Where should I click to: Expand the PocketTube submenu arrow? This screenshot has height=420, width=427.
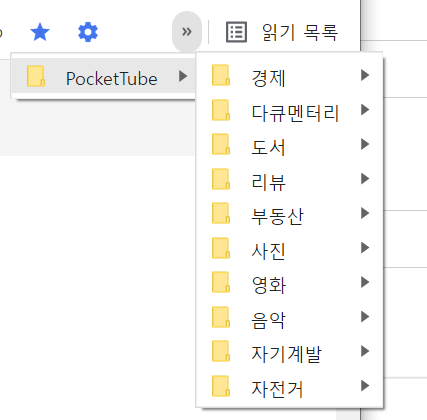pyautogui.click(x=183, y=76)
